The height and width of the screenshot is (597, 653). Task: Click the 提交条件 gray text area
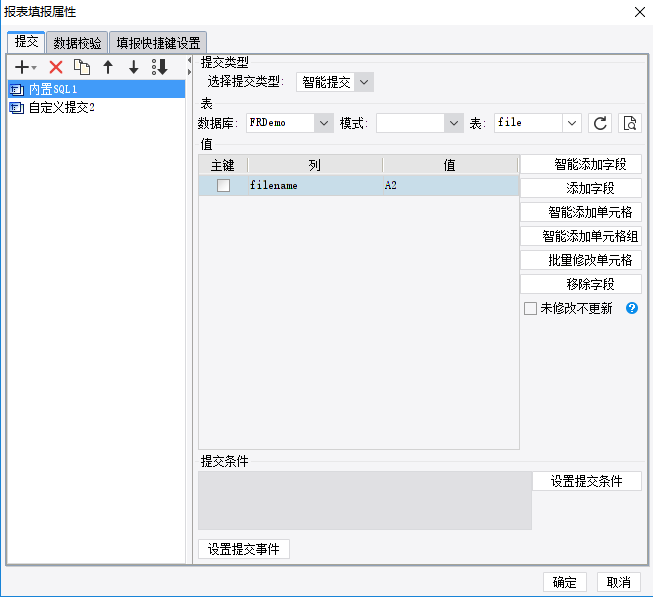[x=365, y=500]
